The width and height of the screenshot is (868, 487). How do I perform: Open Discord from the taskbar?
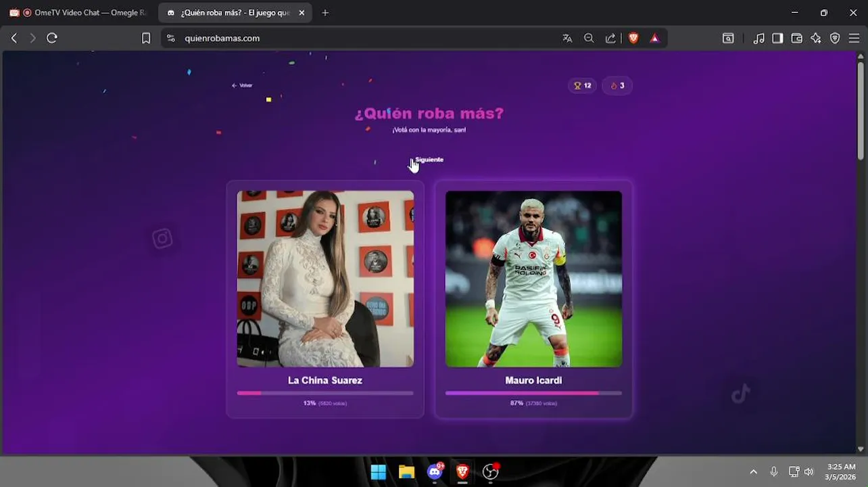coord(435,471)
